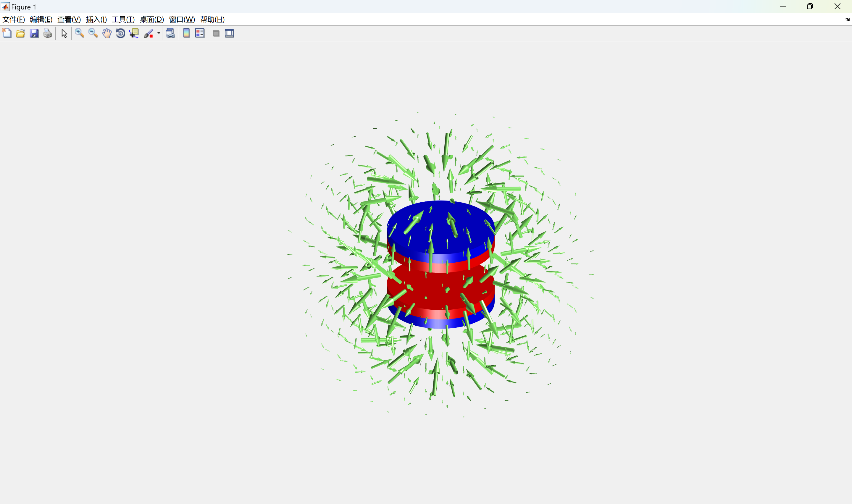Expand the brush color dropdown arrow
Screen dimensions: 852x504
click(x=159, y=33)
